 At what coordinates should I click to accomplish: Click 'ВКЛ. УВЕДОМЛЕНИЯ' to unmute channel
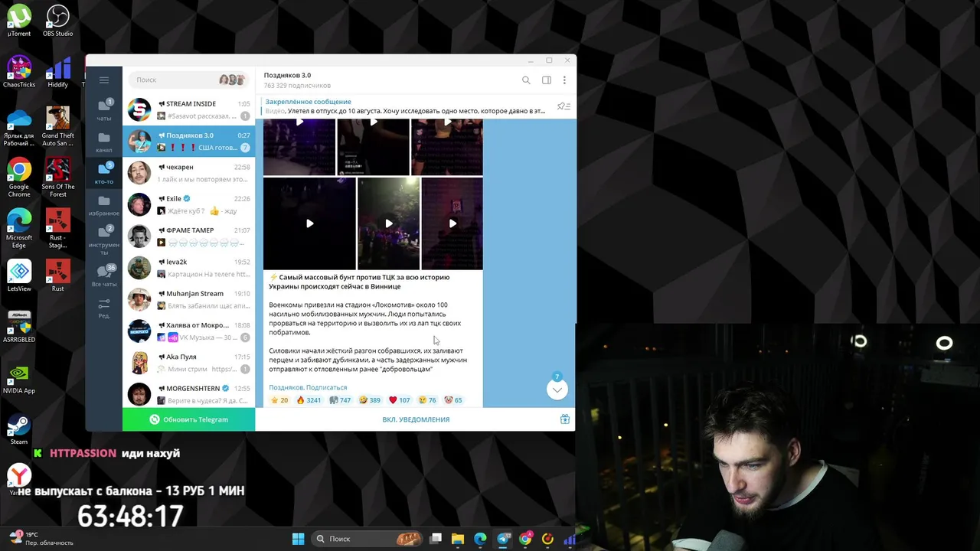[416, 419]
